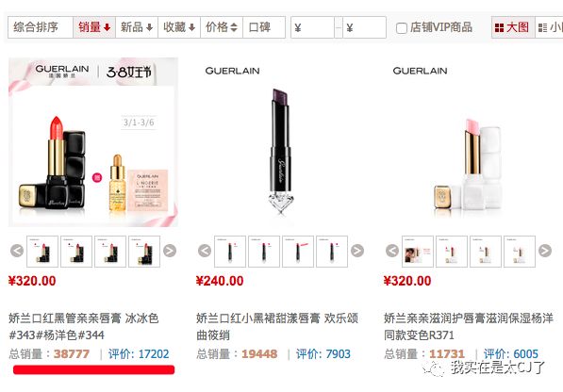Select 综合排序 sort tab

(x=41, y=27)
